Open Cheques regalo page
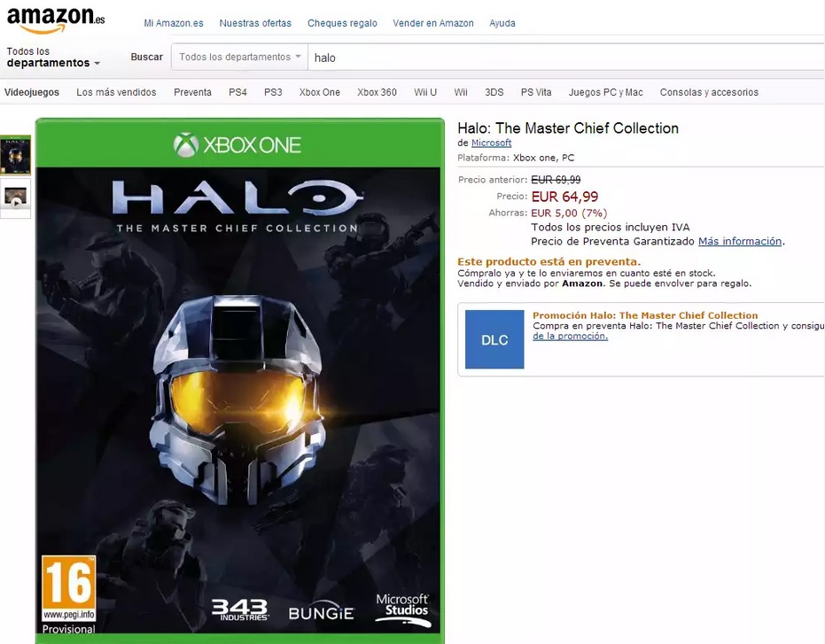Screen dimensions: 825x644 [x=342, y=23]
